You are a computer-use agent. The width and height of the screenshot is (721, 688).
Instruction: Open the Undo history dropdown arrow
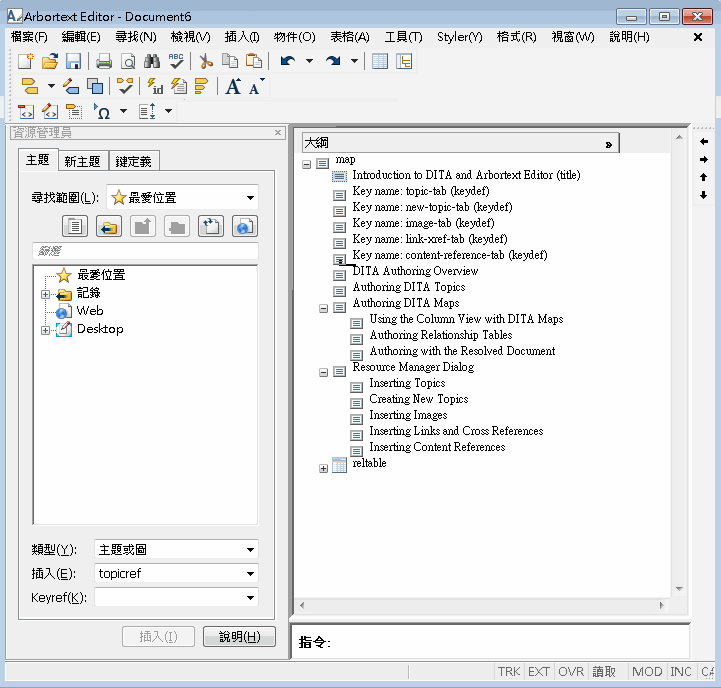309,61
